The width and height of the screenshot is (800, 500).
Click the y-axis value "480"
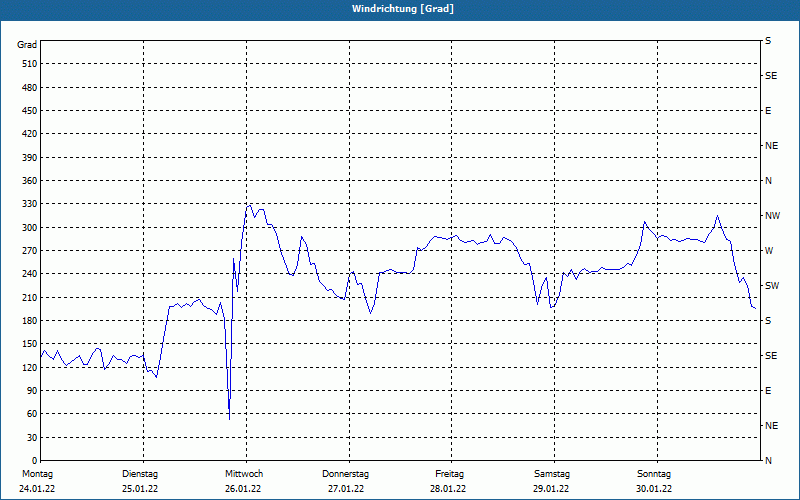(x=30, y=87)
